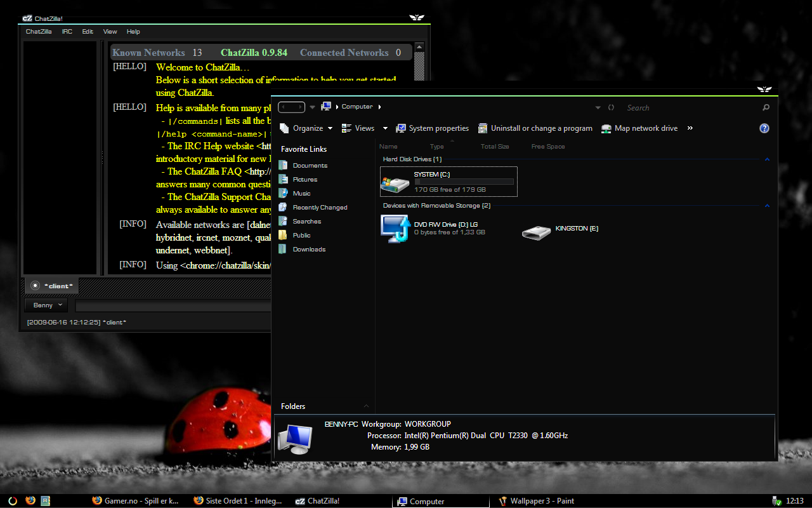The height and width of the screenshot is (508, 812).
Task: Click the Firefox quick launch icon
Action: [x=30, y=500]
